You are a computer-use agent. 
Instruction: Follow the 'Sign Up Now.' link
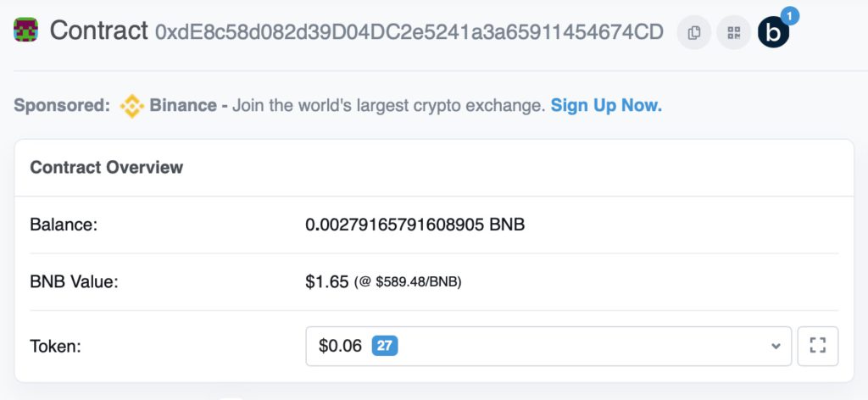pos(606,106)
